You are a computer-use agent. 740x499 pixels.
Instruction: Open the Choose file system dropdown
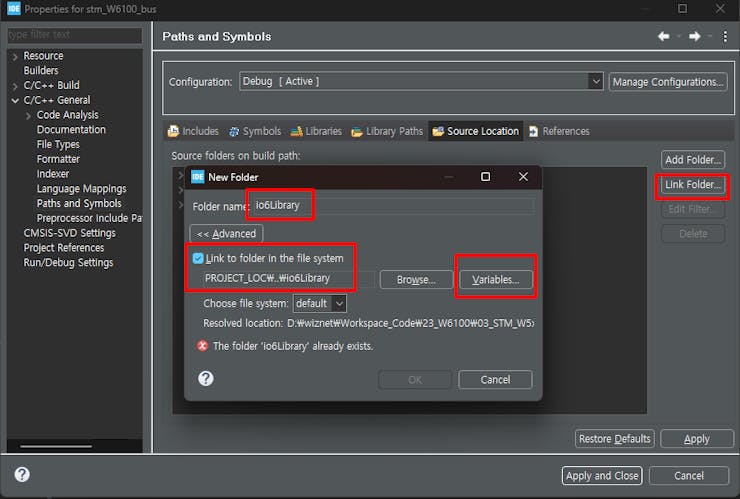pyautogui.click(x=339, y=304)
